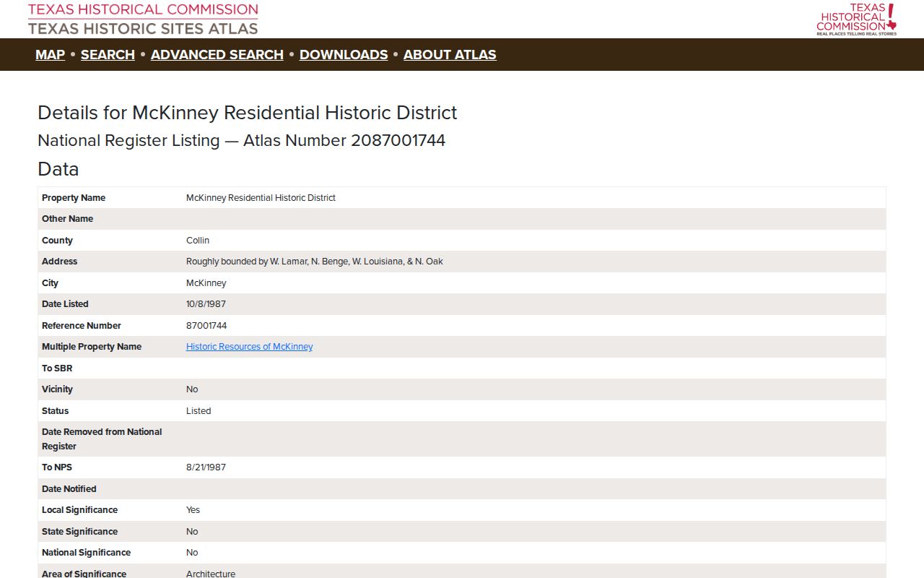Open the DOWNLOADS menu item
The width and height of the screenshot is (924, 578).
[344, 55]
